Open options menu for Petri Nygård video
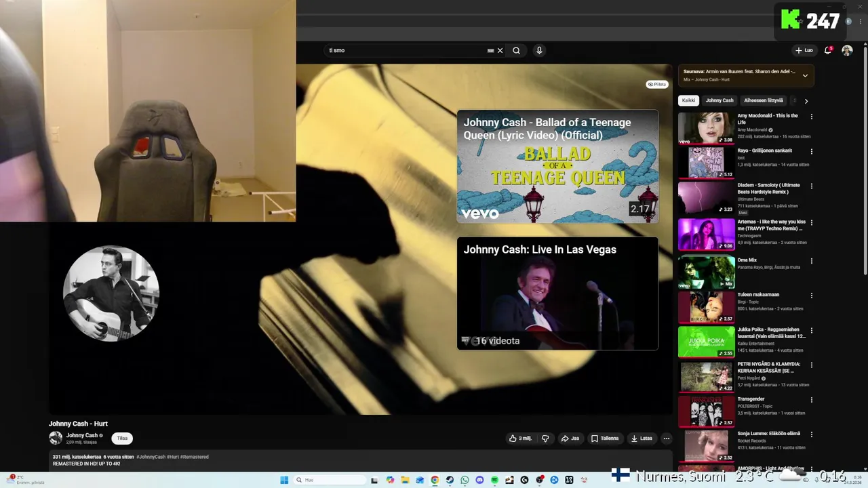868x488 pixels. pyautogui.click(x=811, y=365)
